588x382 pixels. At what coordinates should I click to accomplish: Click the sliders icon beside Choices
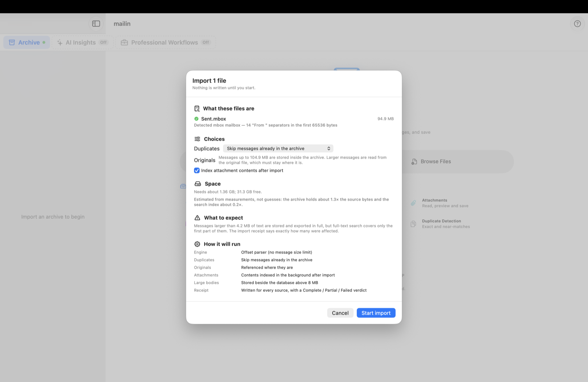(x=197, y=139)
